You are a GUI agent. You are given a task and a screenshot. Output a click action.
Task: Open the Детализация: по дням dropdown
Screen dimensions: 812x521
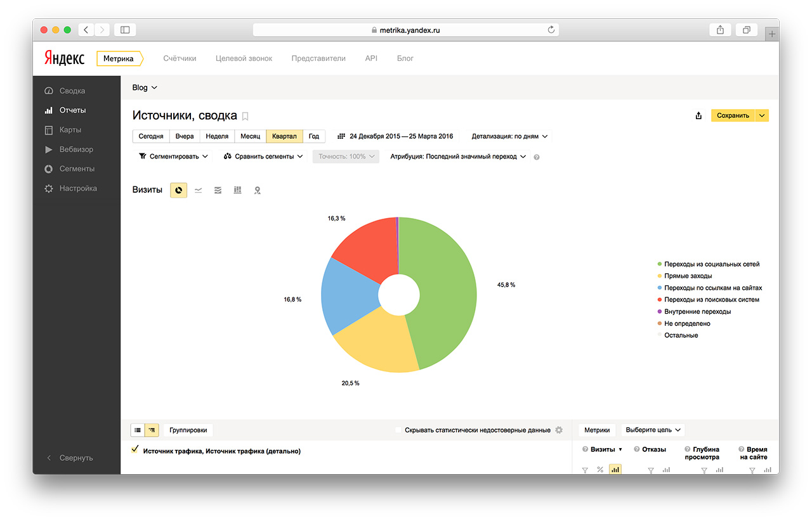tap(509, 136)
